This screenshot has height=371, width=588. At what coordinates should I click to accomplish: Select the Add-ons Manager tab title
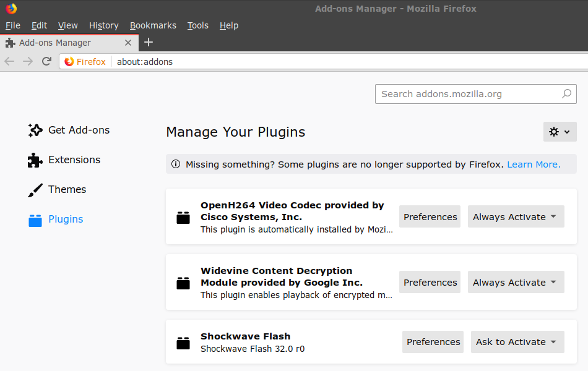54,43
